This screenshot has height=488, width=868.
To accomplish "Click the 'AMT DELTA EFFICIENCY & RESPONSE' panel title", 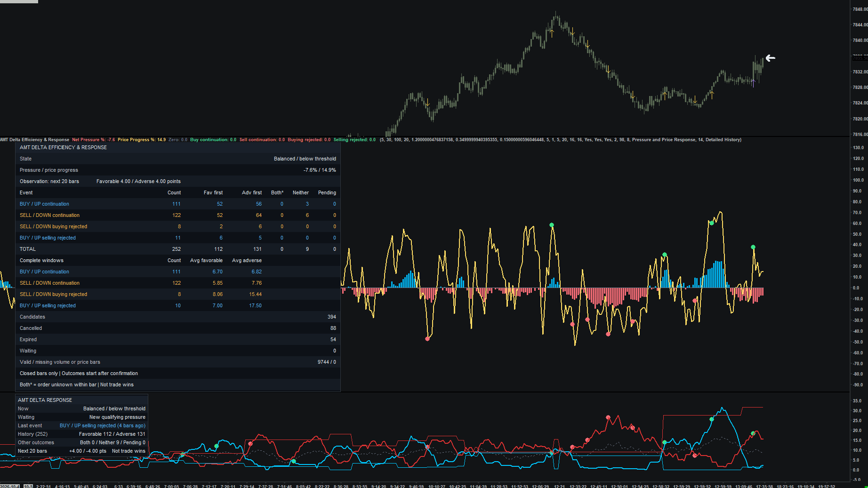I will coord(63,147).
